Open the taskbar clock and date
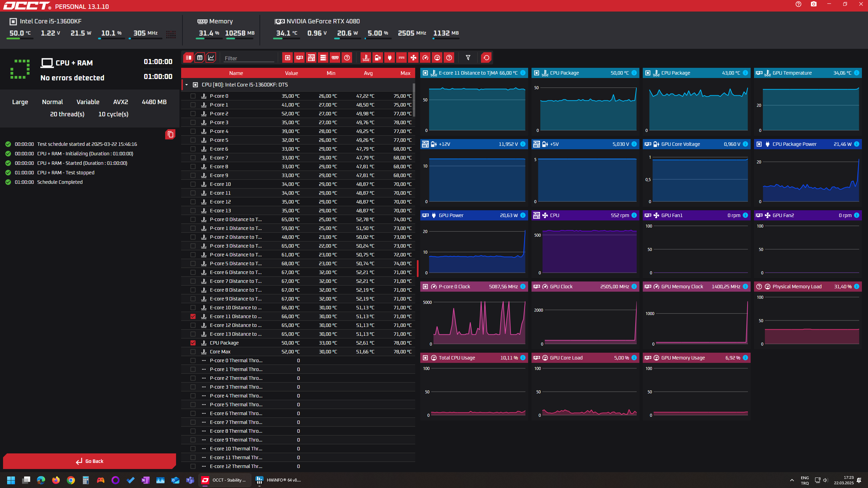 tap(844, 480)
